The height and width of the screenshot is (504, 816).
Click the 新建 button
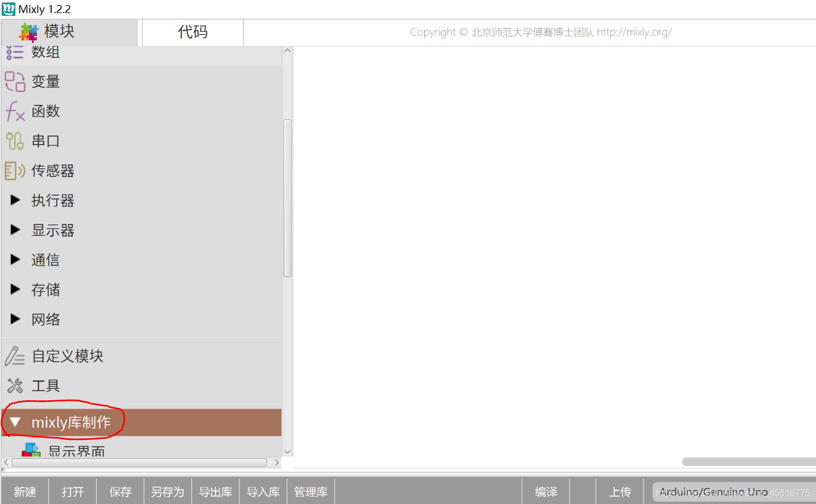click(25, 492)
